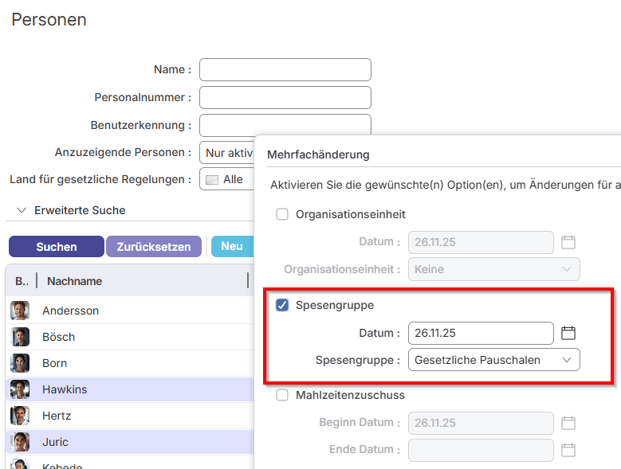Click Andersson's avatar icon
Image resolution: width=621 pixels, height=469 pixels.
pyautogui.click(x=20, y=311)
